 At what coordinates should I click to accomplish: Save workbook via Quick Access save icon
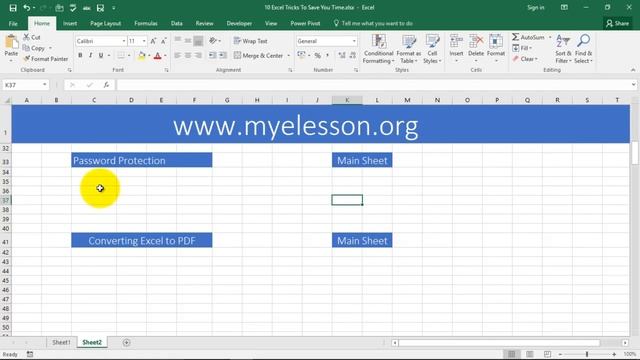[13, 7]
